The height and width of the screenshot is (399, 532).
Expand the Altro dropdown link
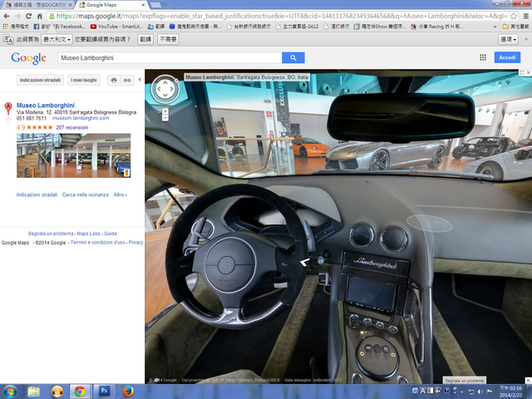pyautogui.click(x=120, y=195)
